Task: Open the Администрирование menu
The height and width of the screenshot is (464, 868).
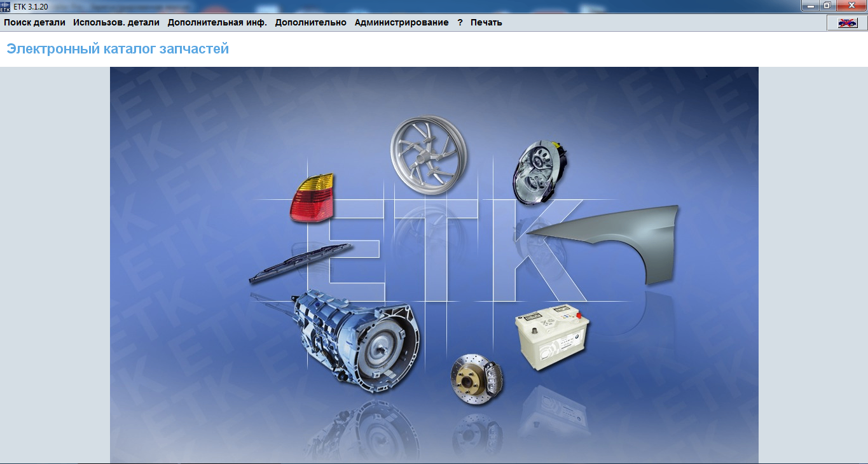Action: (x=402, y=22)
